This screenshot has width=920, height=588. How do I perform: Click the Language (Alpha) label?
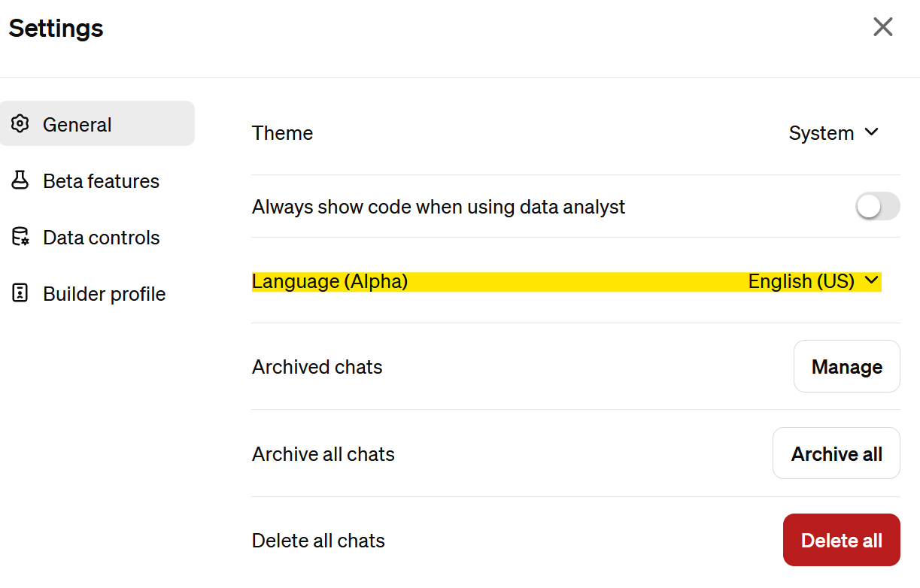click(329, 281)
